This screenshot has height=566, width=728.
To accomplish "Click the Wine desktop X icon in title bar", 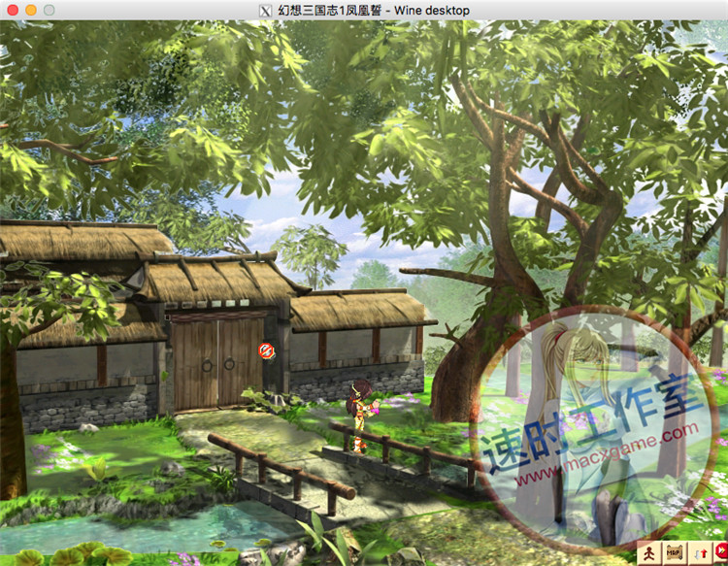I will 265,11.
